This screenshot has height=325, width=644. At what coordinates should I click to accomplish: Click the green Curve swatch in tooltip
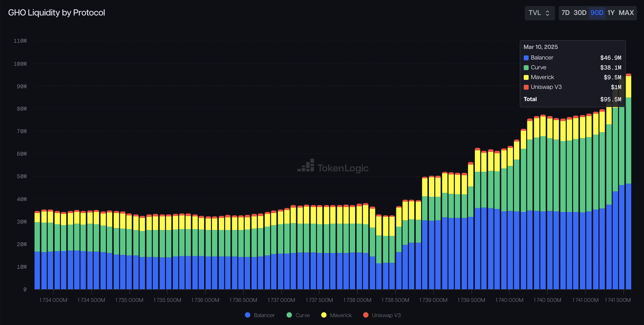click(x=526, y=68)
